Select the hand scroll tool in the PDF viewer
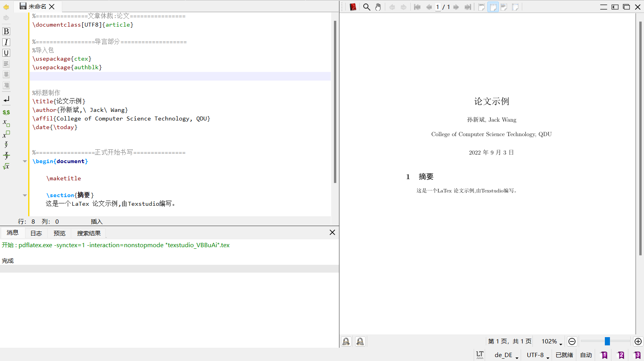644x361 pixels. pyautogui.click(x=378, y=7)
